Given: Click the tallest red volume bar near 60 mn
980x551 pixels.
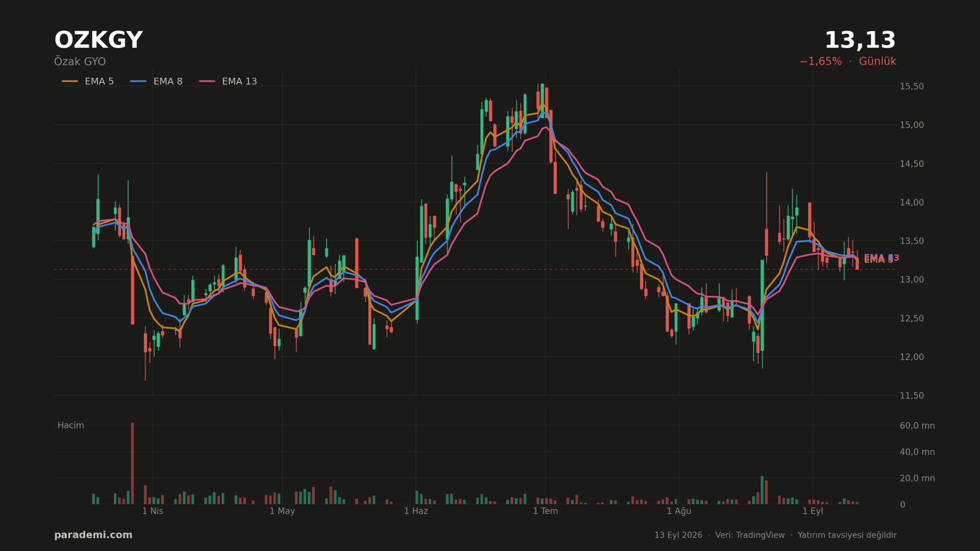Looking at the screenshot, I should 132,463.
